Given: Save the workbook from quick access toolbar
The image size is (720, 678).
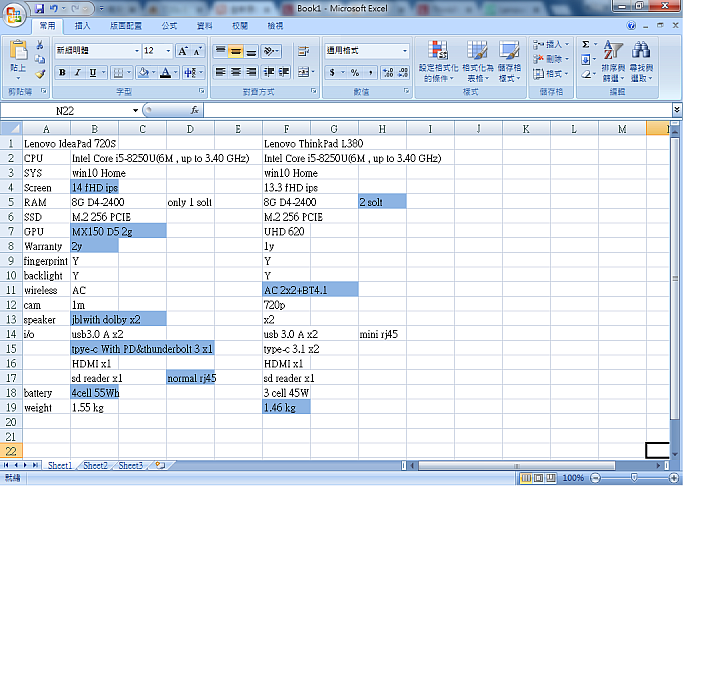Looking at the screenshot, I should coord(39,8).
